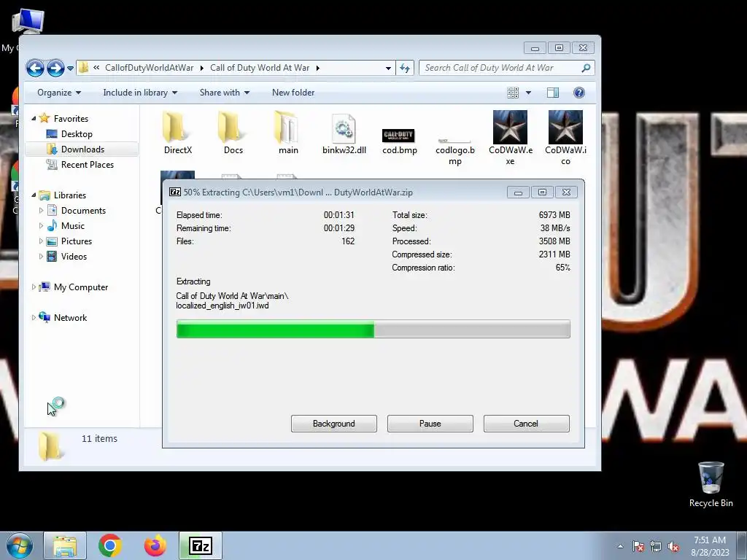
Task: Open the recent pages dropdown arrow
Action: click(71, 69)
